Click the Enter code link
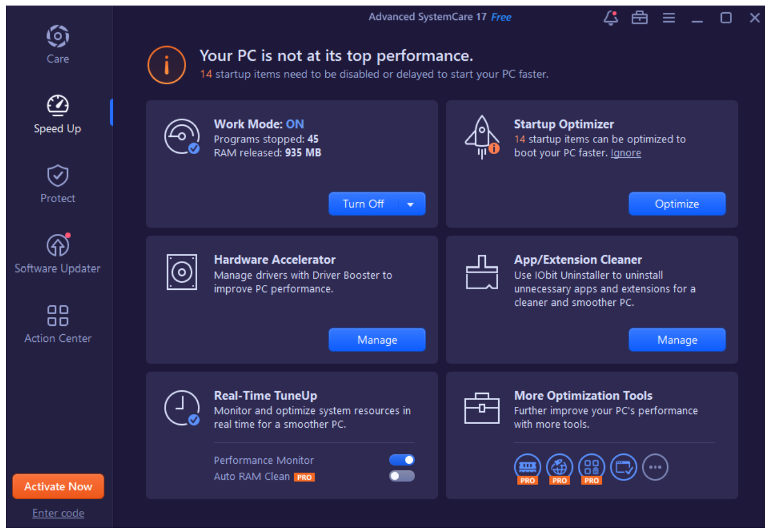This screenshot has height=532, width=768. click(58, 513)
